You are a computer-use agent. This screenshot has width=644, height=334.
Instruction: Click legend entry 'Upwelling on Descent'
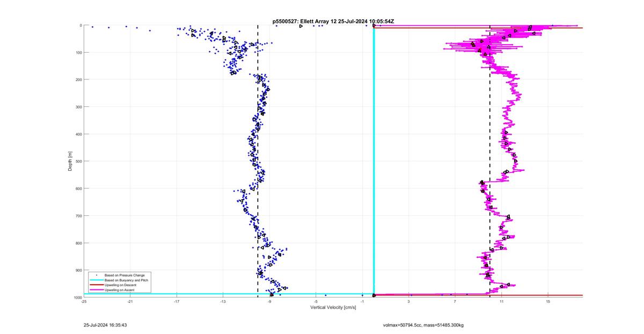(121, 285)
